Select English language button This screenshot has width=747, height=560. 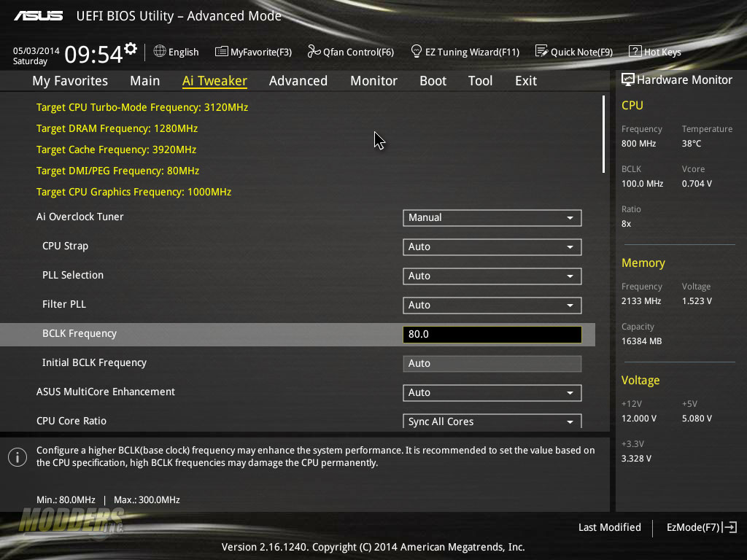pos(183,52)
